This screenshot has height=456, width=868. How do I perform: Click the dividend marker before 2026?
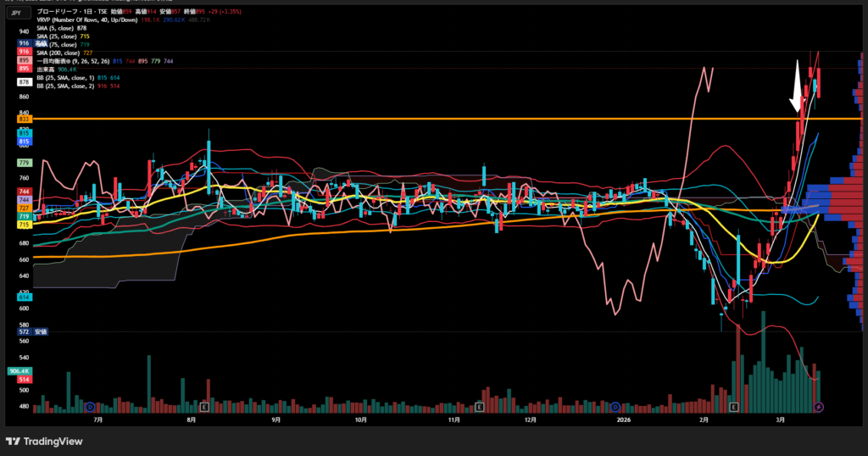click(x=615, y=408)
